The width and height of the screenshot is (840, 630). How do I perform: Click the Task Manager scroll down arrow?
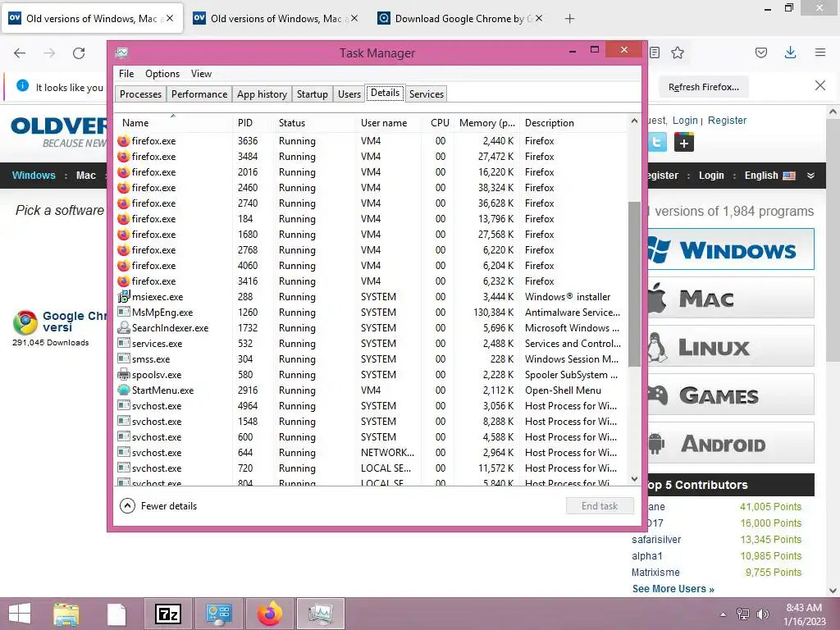(x=634, y=479)
